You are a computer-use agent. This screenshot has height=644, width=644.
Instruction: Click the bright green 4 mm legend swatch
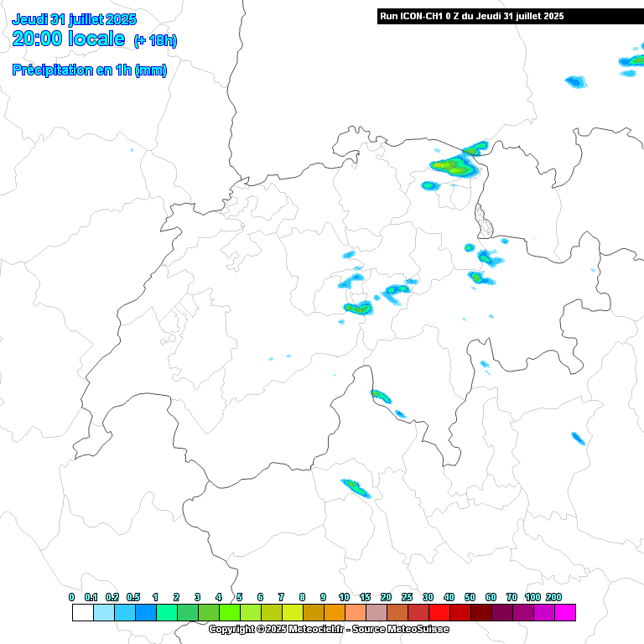230,612
